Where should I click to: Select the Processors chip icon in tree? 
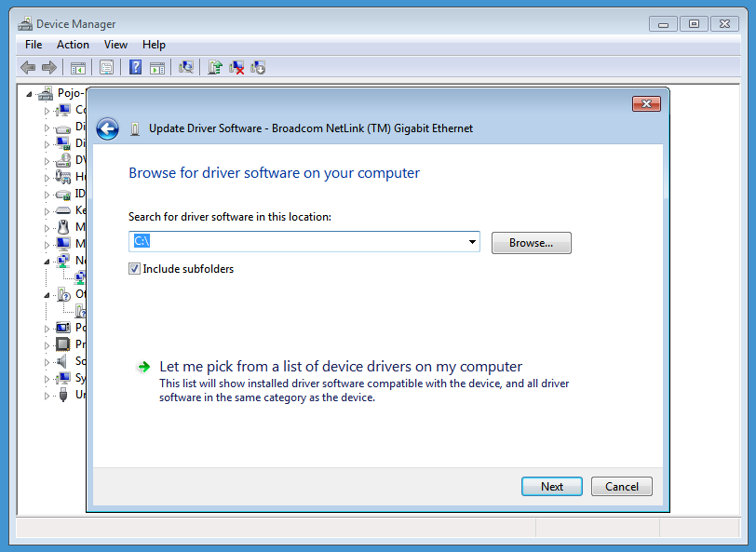[x=63, y=344]
